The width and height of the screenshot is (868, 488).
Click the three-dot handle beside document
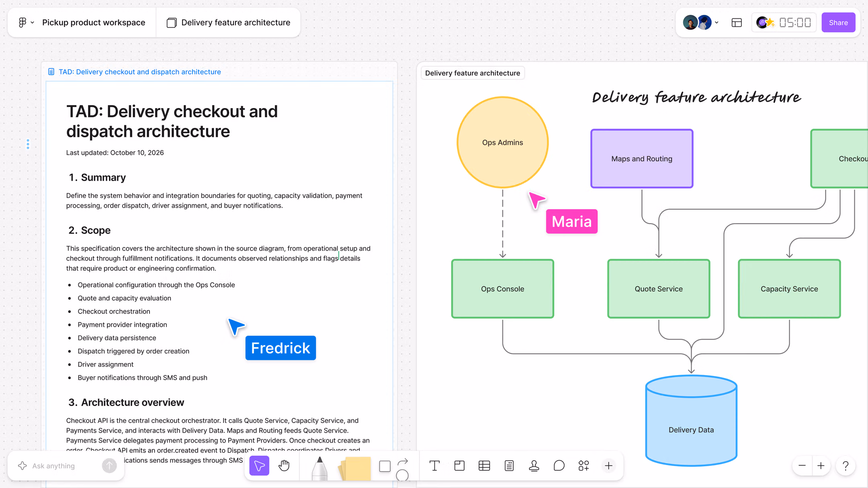28,144
